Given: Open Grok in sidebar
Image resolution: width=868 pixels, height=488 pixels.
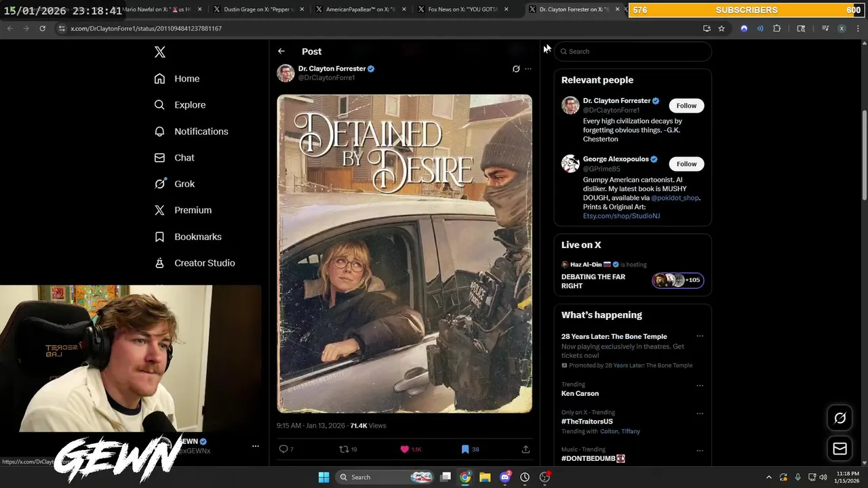Looking at the screenshot, I should click(174, 184).
